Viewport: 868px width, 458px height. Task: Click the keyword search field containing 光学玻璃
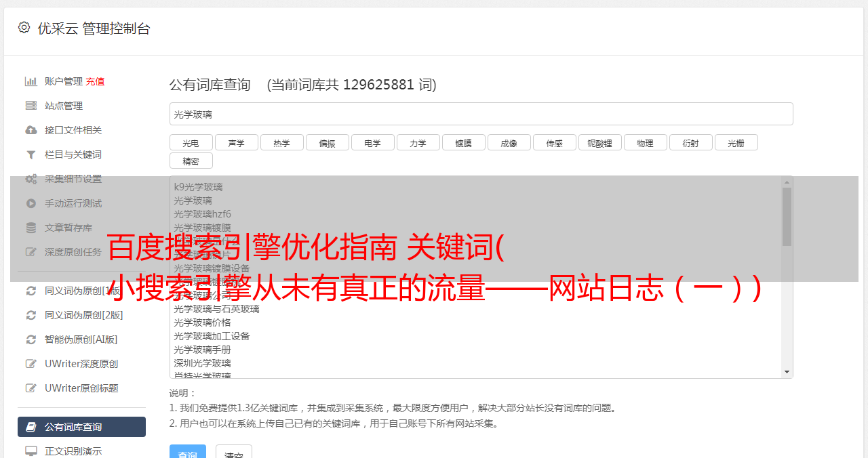click(x=481, y=114)
